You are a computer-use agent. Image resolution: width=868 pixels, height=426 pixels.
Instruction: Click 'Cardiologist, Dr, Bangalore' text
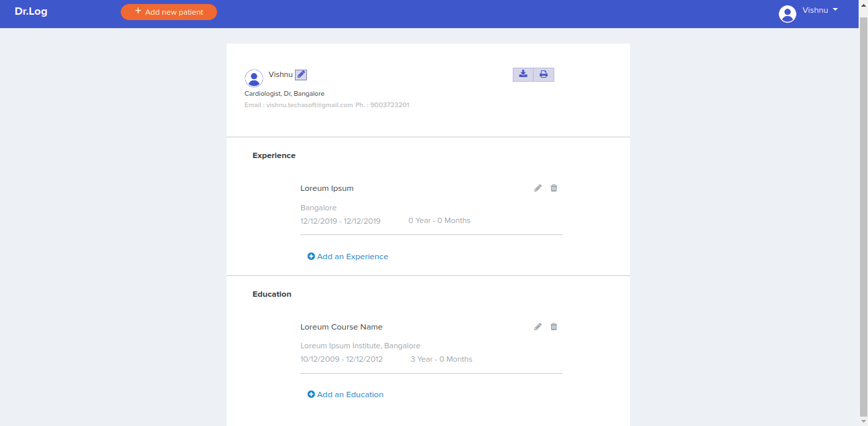pyautogui.click(x=284, y=94)
